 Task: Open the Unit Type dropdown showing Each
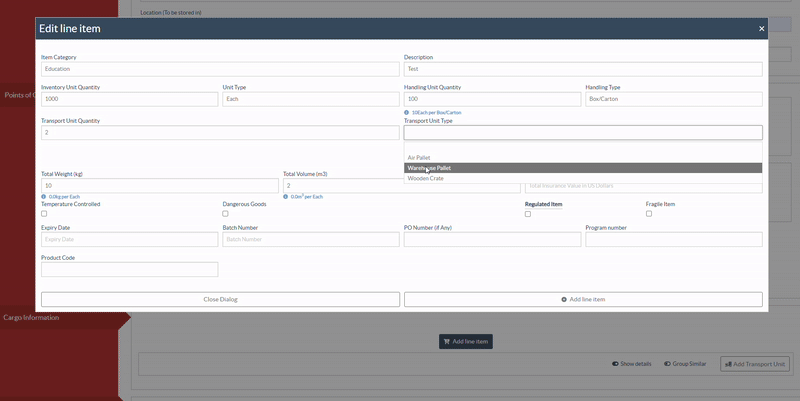click(310, 99)
